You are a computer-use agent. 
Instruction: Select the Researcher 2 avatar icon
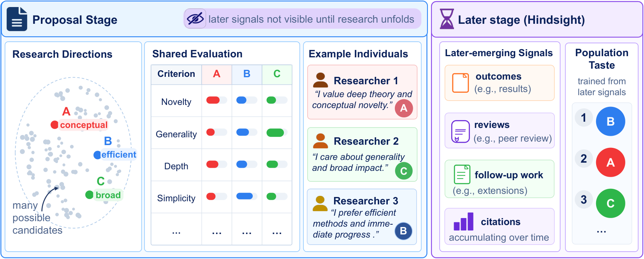pos(320,141)
